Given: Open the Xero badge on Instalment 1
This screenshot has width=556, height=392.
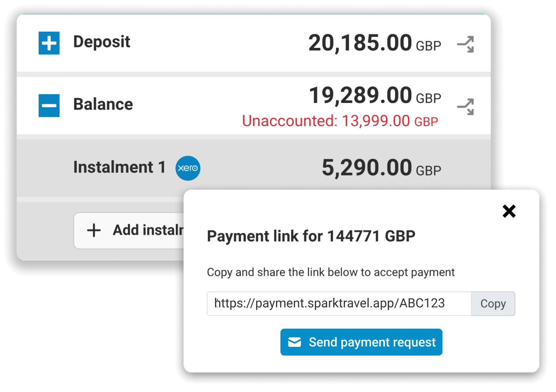Looking at the screenshot, I should (188, 168).
